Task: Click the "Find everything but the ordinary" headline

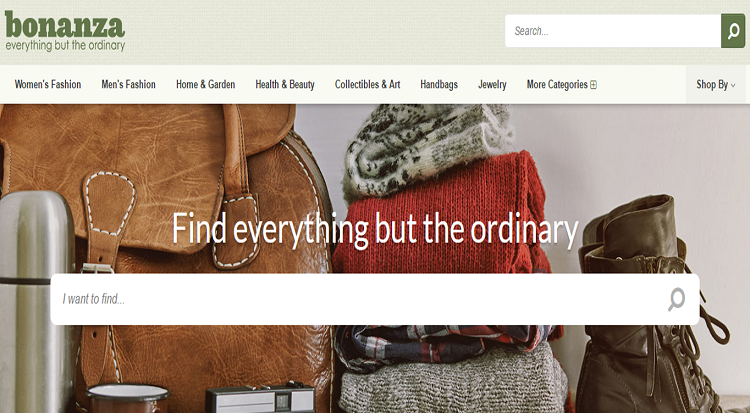Action: click(375, 230)
